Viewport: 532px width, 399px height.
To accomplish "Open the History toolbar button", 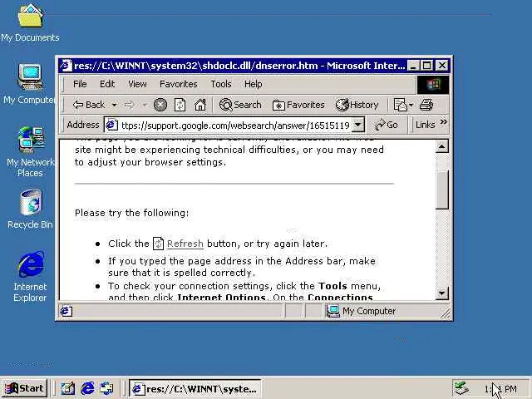I will [x=357, y=105].
